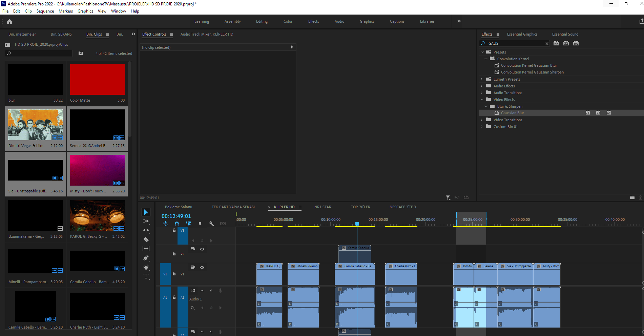Expand the Lumetri Presets folder
This screenshot has width=644, height=336.
click(482, 79)
